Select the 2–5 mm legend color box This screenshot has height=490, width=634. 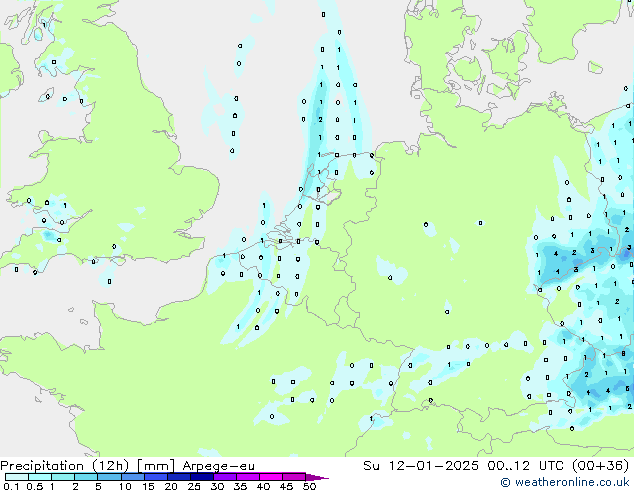[86, 477]
